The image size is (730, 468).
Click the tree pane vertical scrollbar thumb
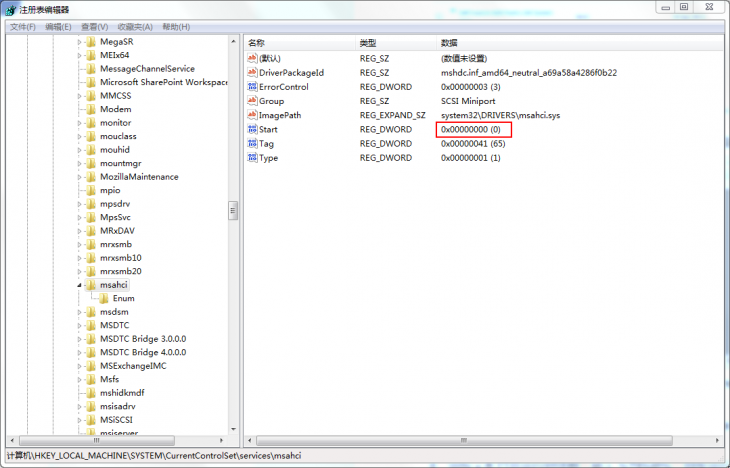point(234,210)
